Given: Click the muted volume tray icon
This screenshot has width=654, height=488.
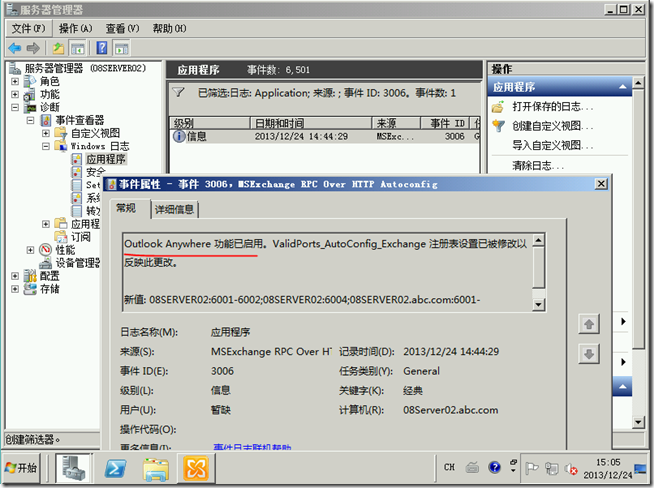Looking at the screenshot, I should [571, 469].
